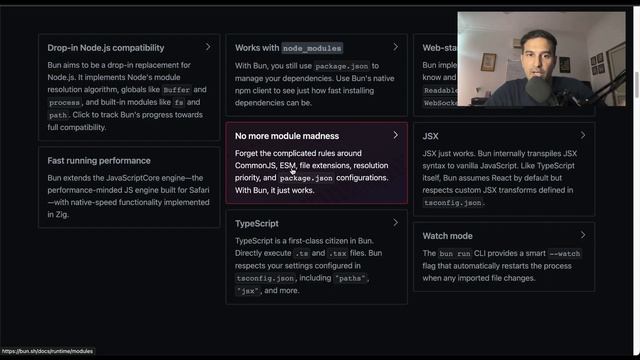This screenshot has height=360, width=640.
Task: Open the Drop-in Node.js compatibility chevron arrow
Action: click(208, 47)
